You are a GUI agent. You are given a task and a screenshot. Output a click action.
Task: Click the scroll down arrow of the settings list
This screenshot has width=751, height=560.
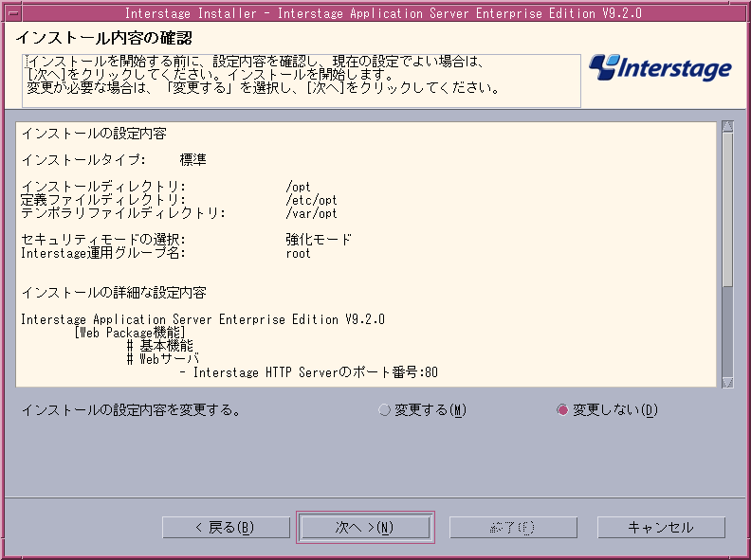pos(727,382)
